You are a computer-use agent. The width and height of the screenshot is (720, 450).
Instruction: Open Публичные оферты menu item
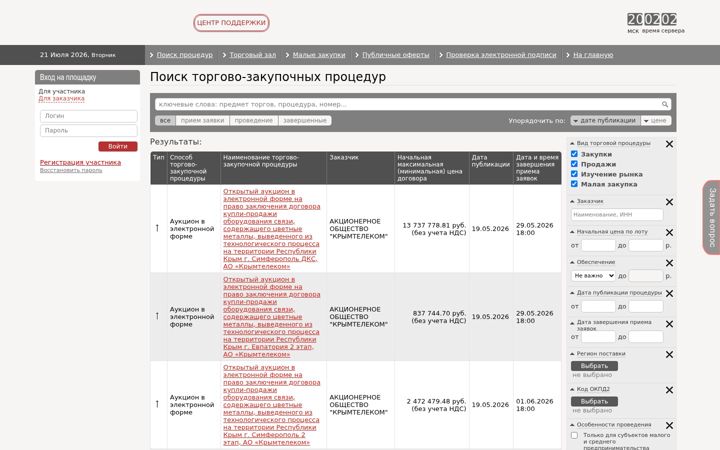(x=395, y=55)
